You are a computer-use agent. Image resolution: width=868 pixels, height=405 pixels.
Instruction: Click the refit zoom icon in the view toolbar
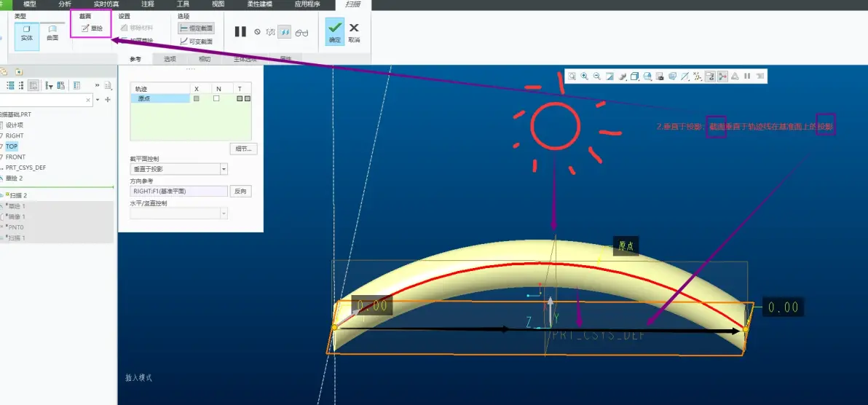(572, 76)
